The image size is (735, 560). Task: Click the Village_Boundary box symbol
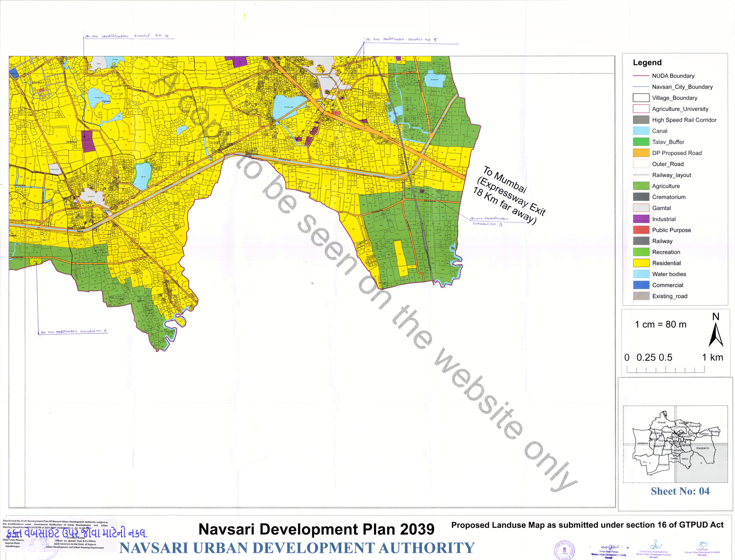(641, 98)
